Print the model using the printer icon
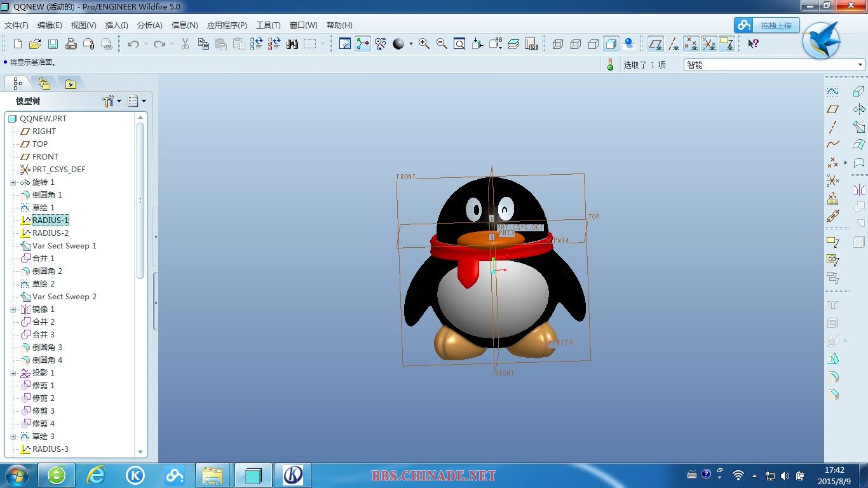Image resolution: width=868 pixels, height=488 pixels. (71, 44)
